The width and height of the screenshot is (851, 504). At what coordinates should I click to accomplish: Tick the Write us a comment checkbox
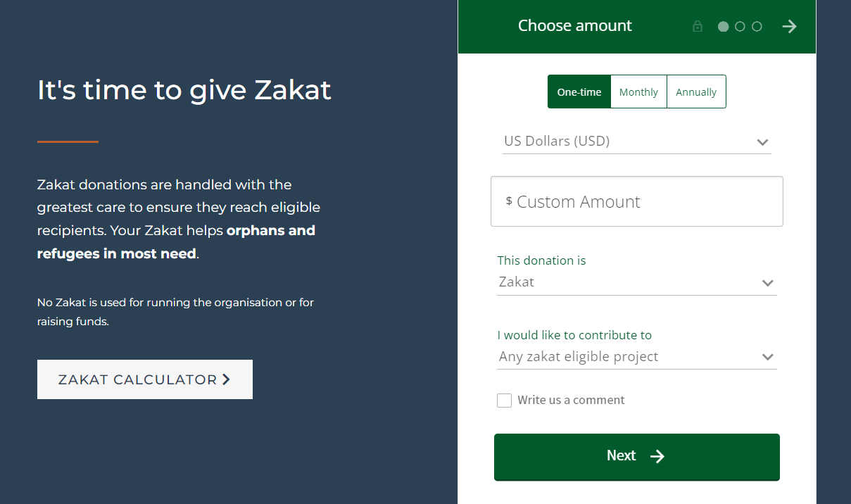(504, 401)
